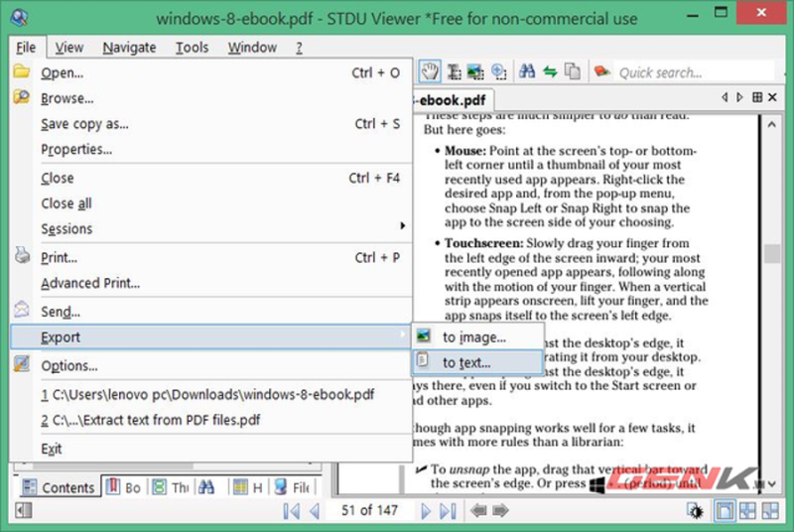Choose Save copy as... menu item
The height and width of the screenshot is (532, 794).
(x=210, y=123)
